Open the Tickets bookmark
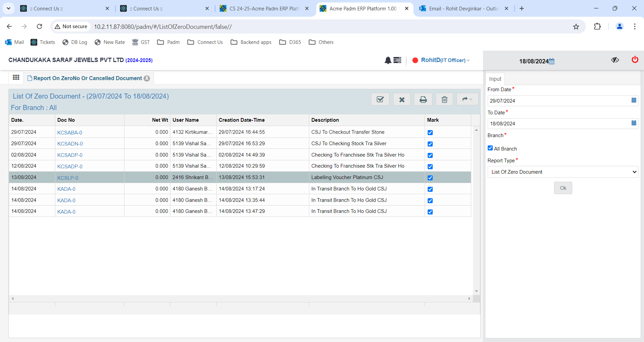Image resolution: width=644 pixels, height=342 pixels. tap(43, 42)
